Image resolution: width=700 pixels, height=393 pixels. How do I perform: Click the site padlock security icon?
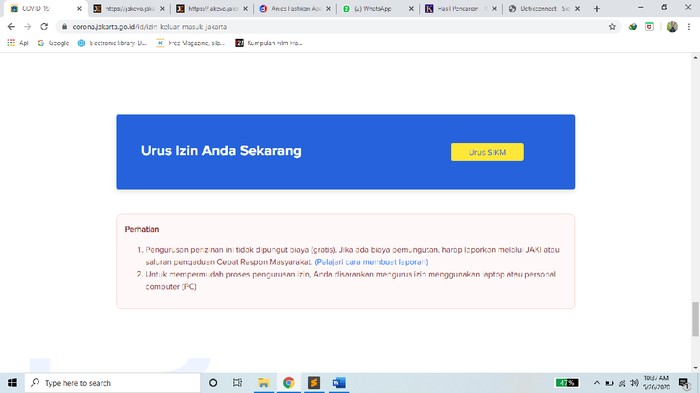[64, 27]
